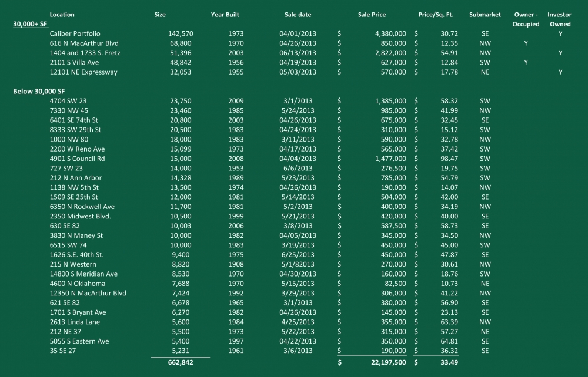
Task: Click the 2009 year built value
Action: (236, 101)
